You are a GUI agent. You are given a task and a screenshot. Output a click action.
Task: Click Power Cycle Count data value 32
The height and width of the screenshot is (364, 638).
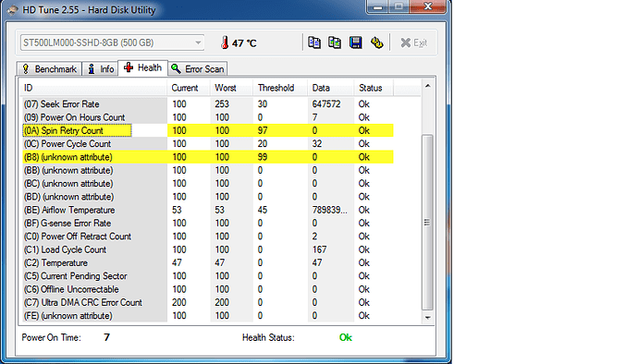pos(317,143)
